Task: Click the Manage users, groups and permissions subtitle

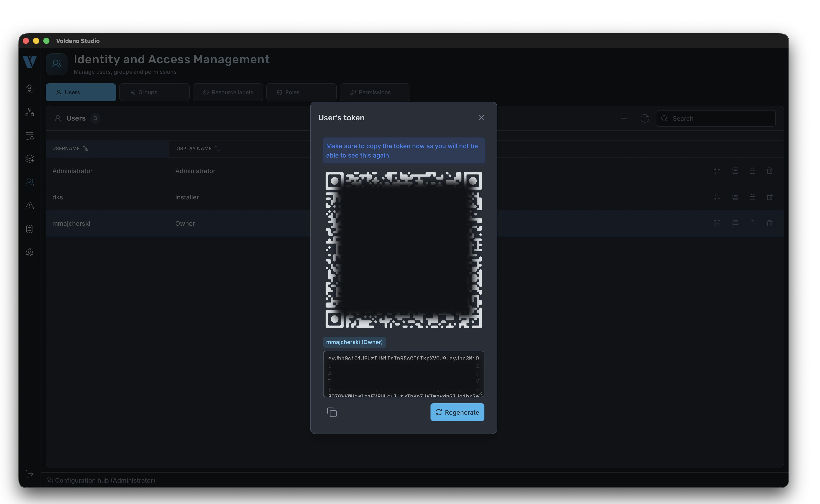Action: (x=125, y=72)
